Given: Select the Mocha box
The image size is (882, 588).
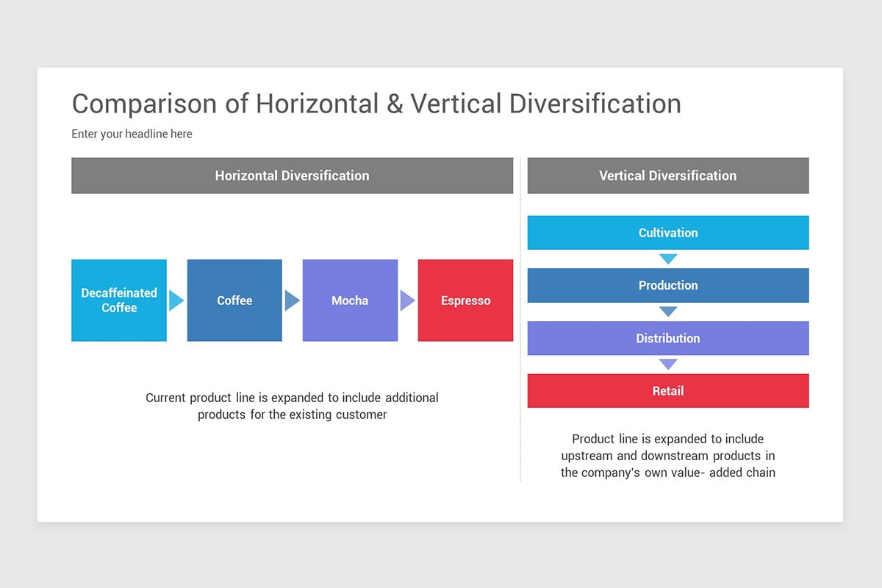Looking at the screenshot, I should [x=350, y=301].
